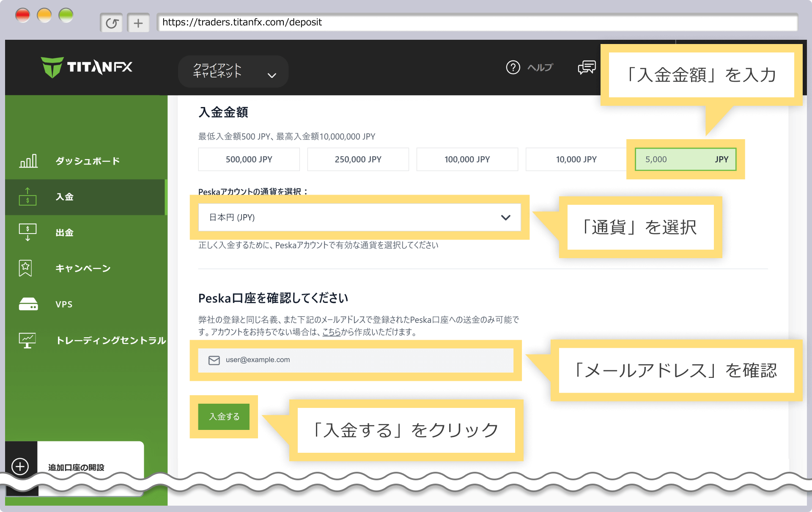Select the 入金 sidebar item
812x512 pixels.
(x=86, y=197)
